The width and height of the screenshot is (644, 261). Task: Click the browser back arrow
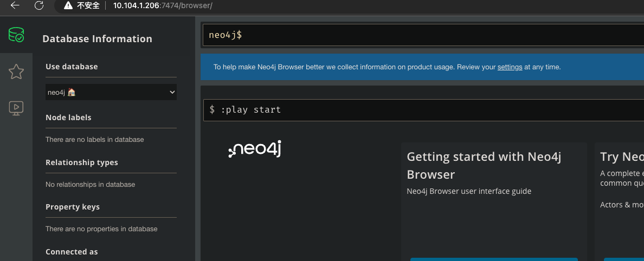click(15, 5)
